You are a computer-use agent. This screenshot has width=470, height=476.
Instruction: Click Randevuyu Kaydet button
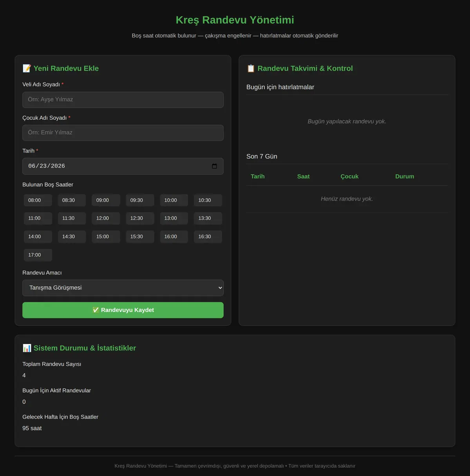(x=123, y=310)
